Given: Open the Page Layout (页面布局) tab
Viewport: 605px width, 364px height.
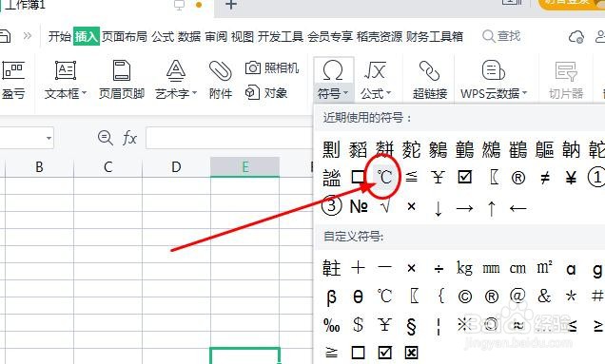Looking at the screenshot, I should point(125,37).
